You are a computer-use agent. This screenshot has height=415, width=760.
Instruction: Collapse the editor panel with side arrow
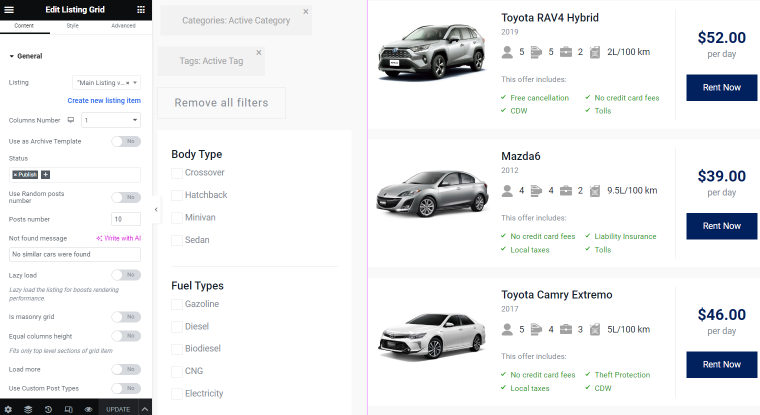[x=156, y=209]
